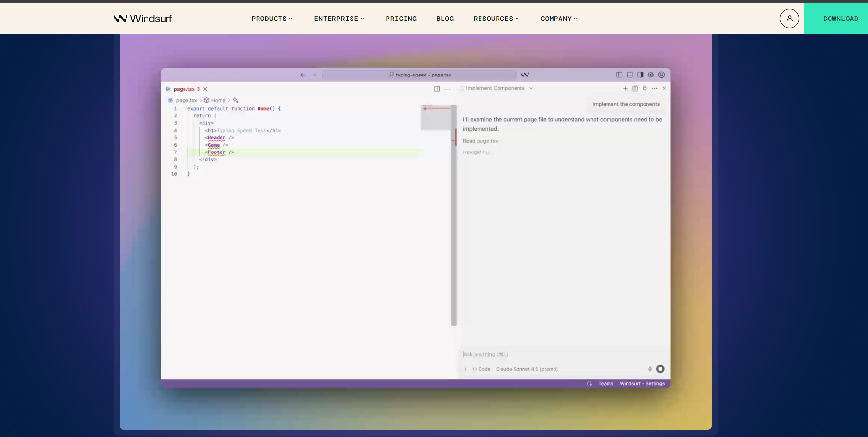Open editor more actions ellipsis
Screen dimensions: 868x437
click(x=447, y=89)
